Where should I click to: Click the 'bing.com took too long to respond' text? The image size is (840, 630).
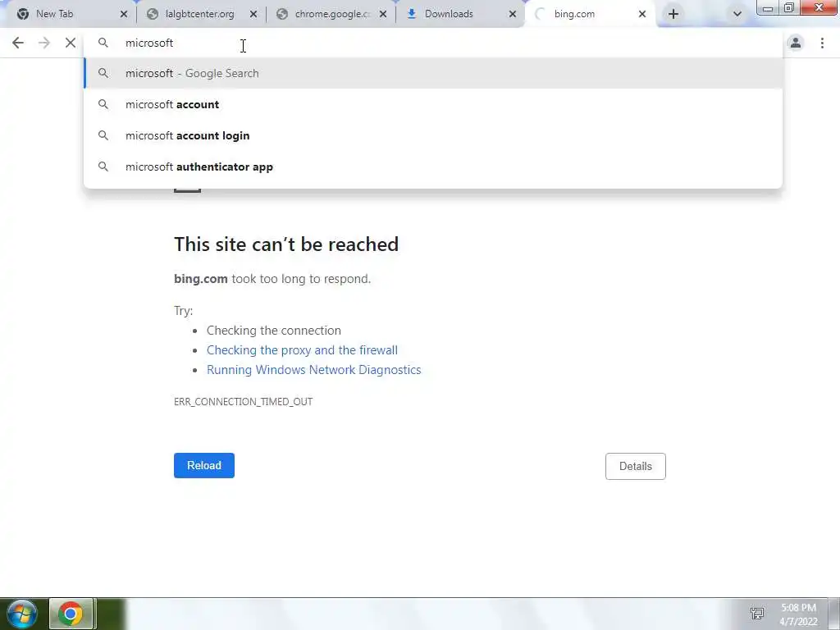(272, 279)
